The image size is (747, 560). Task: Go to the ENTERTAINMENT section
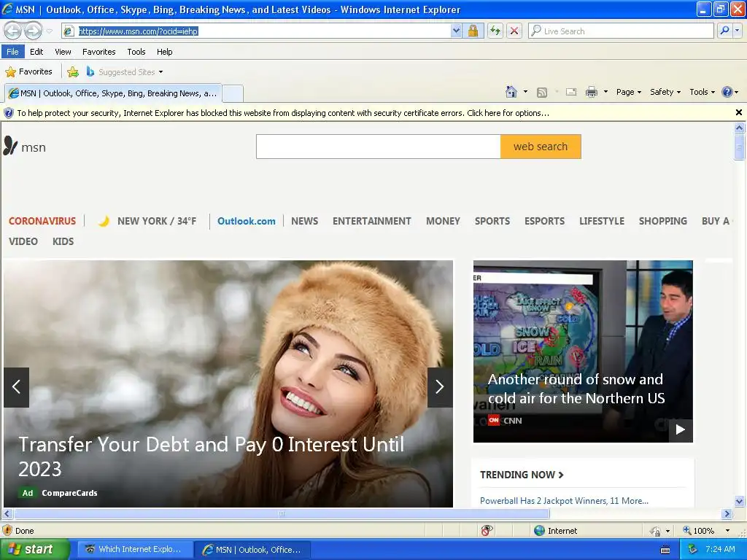371,221
